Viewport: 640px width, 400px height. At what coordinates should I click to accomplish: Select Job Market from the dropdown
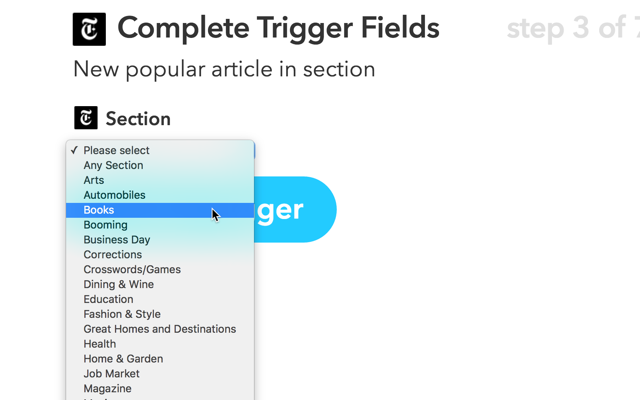(112, 373)
